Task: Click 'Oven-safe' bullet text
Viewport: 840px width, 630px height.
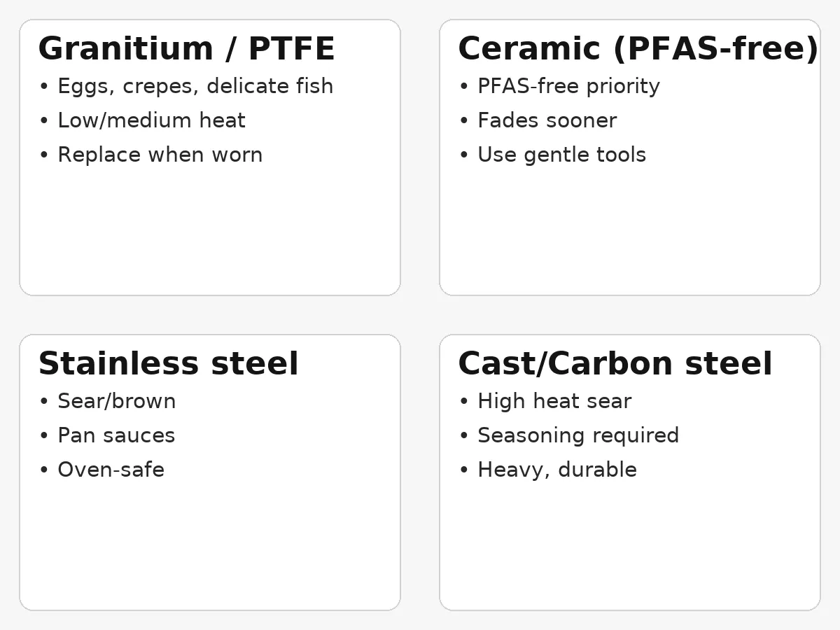Action: [111, 470]
